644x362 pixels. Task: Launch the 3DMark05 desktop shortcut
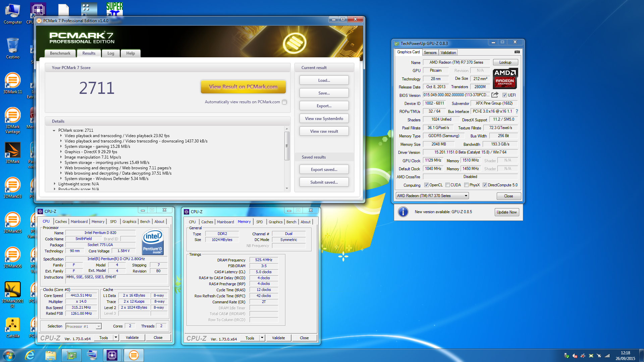[13, 222]
